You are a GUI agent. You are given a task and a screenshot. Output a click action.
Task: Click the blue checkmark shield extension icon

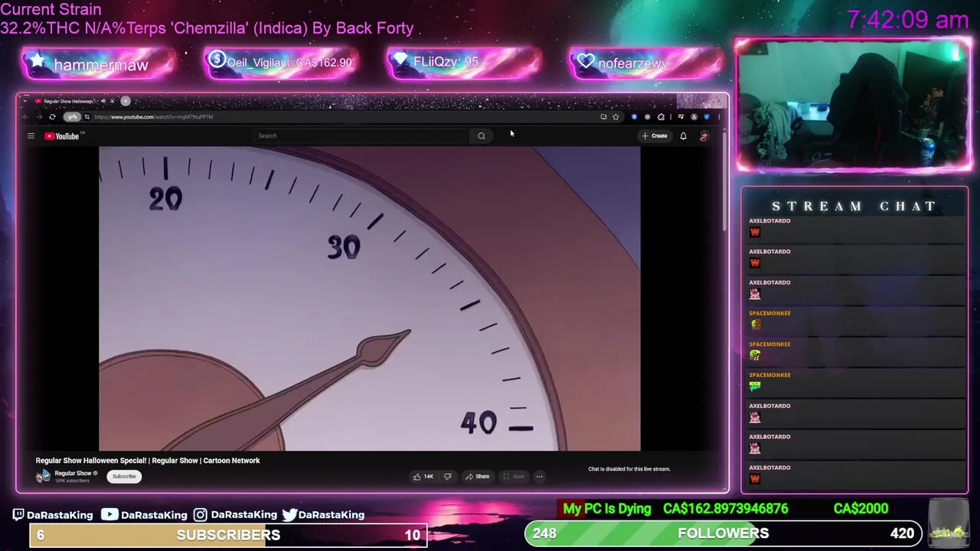click(x=706, y=117)
